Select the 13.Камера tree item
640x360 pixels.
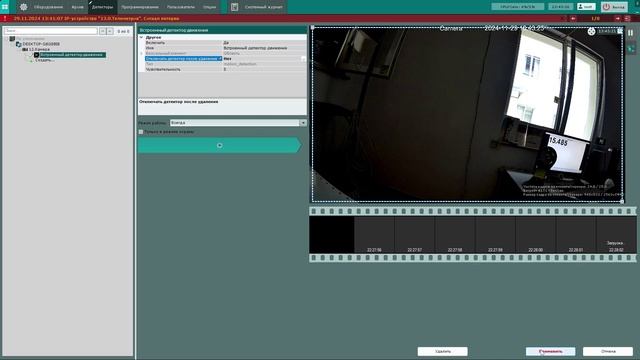tap(39, 49)
